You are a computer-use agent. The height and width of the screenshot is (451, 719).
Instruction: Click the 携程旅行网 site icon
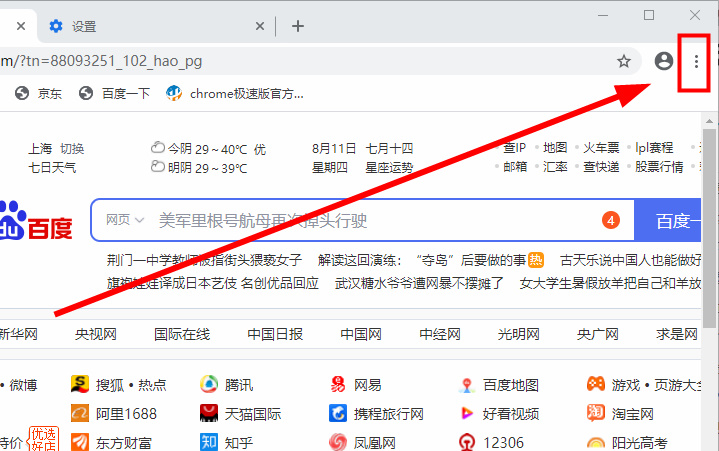pos(338,413)
